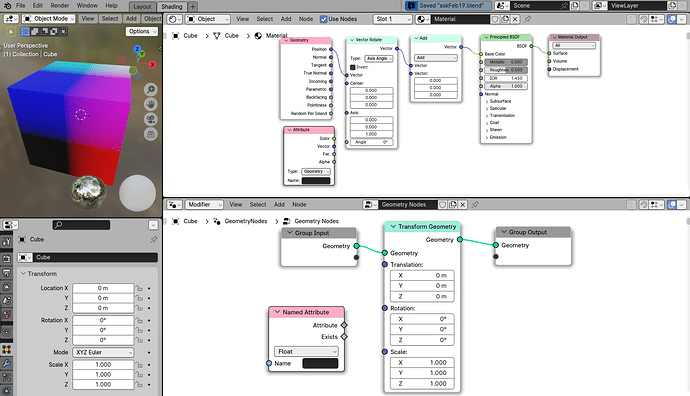Screen dimensions: 690x396
Task: Open Tool properties tab in Properties editor
Action: tap(7, 242)
